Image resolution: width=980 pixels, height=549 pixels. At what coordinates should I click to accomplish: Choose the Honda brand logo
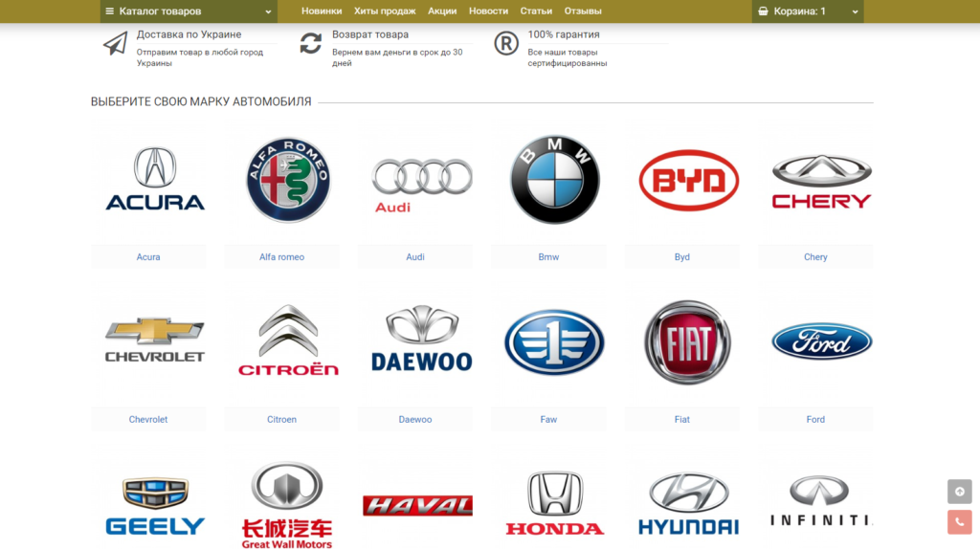[555, 503]
